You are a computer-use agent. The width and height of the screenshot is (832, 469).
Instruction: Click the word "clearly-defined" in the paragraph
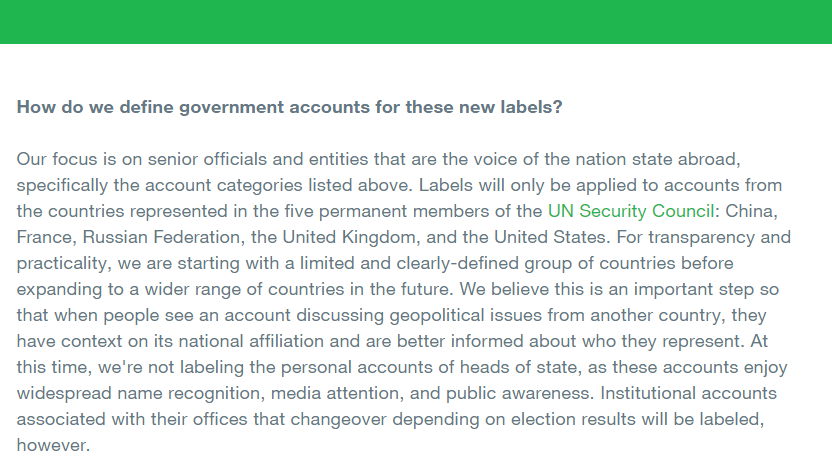[x=457, y=263]
